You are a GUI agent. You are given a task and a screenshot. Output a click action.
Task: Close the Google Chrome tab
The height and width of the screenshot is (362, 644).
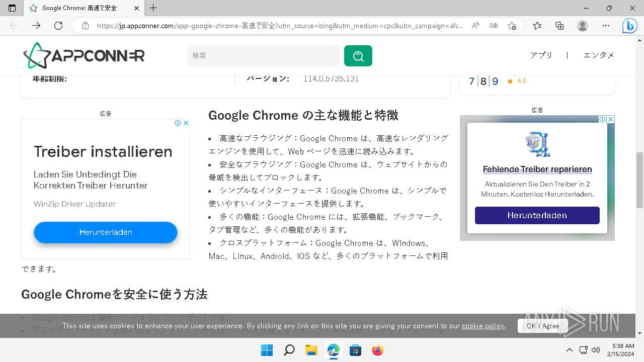[x=136, y=8]
